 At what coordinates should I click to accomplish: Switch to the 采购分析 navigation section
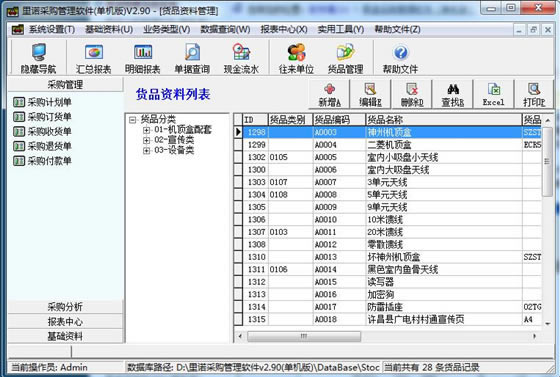coord(65,307)
